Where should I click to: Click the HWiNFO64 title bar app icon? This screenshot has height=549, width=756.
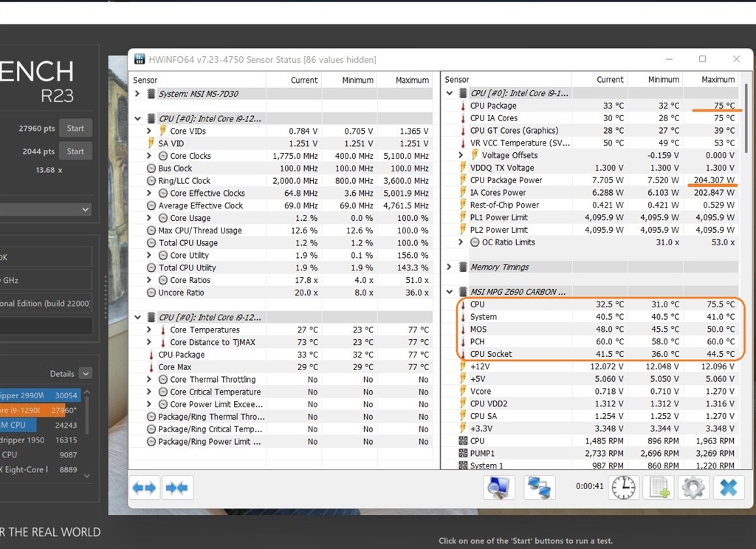pyautogui.click(x=140, y=59)
